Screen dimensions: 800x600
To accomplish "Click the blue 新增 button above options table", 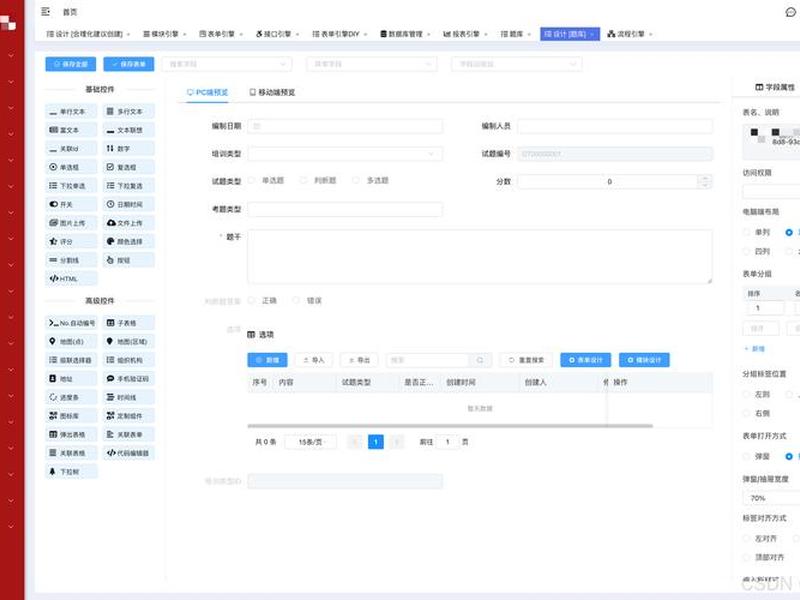I will coord(267,360).
